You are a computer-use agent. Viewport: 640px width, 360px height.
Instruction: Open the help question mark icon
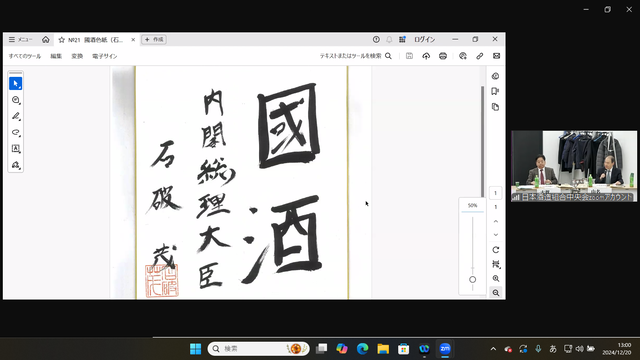(x=376, y=39)
